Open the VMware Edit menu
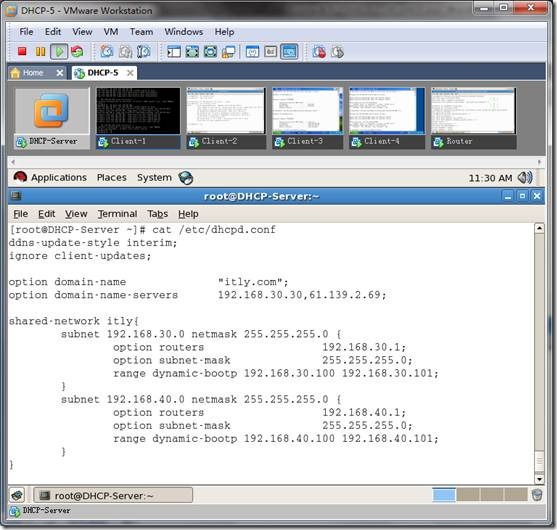Image resolution: width=557 pixels, height=530 pixels. coord(53,32)
